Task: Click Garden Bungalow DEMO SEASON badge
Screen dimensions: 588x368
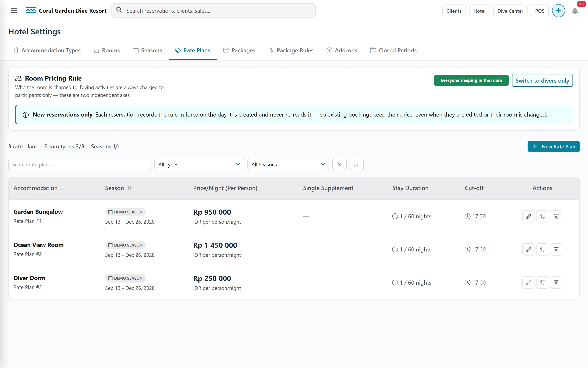Action: tap(125, 212)
